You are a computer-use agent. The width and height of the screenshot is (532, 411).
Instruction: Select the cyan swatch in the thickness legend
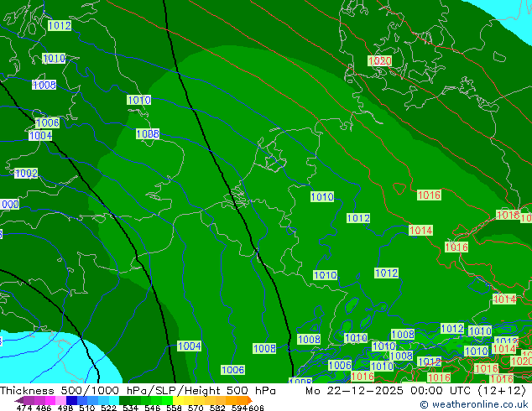(114, 400)
